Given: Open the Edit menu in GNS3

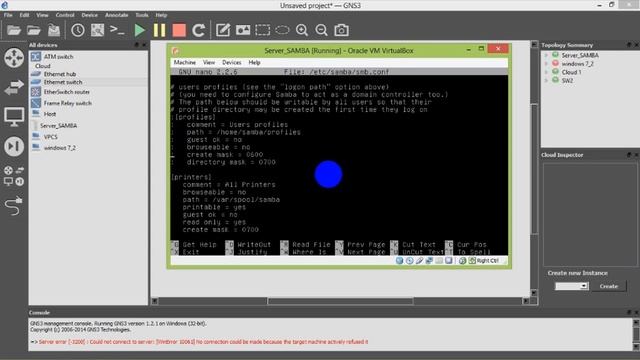Looking at the screenshot, I should coord(24,15).
